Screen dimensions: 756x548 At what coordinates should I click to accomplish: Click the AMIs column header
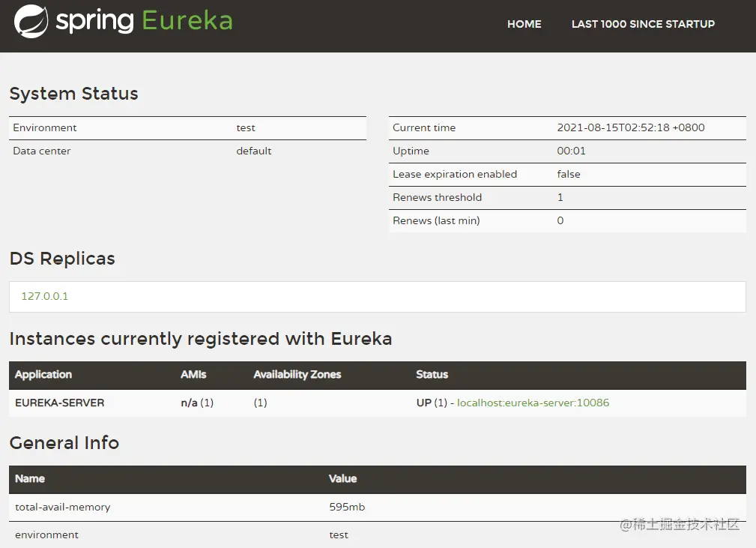[193, 375]
